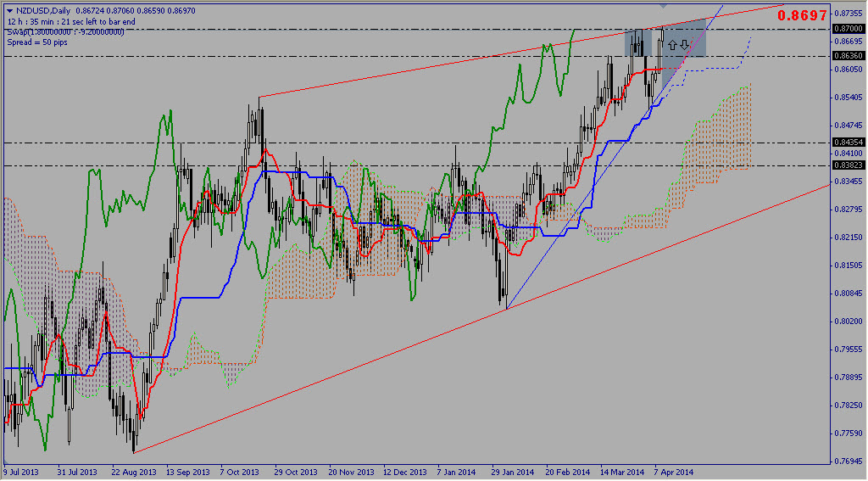Click the 0.80200 value on price scale
Image resolution: width=868 pixels, height=481 pixels.
pyautogui.click(x=848, y=322)
